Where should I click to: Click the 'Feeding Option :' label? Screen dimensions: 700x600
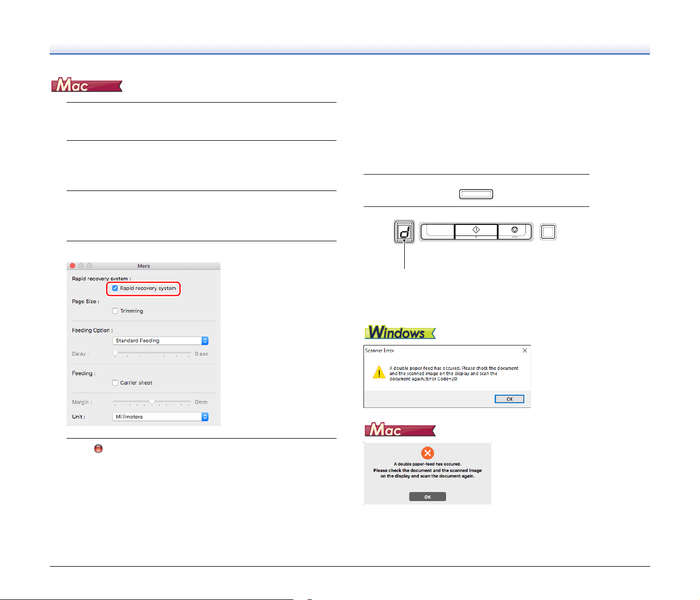[x=93, y=330]
